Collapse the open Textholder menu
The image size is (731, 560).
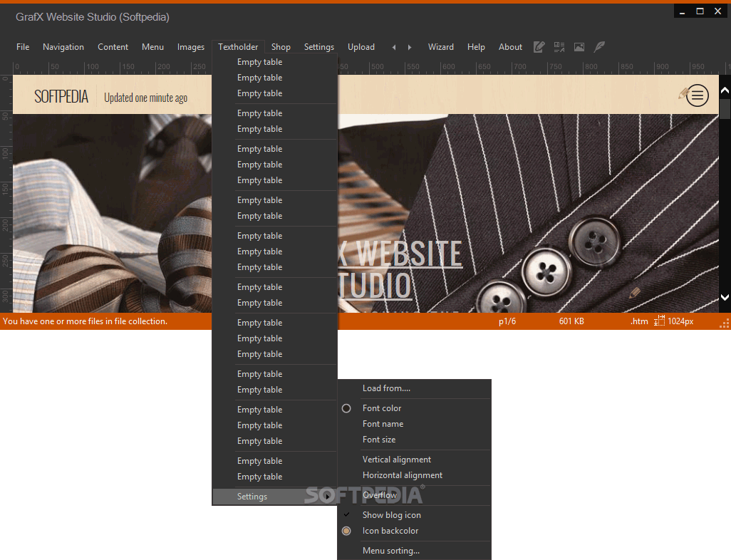click(238, 47)
